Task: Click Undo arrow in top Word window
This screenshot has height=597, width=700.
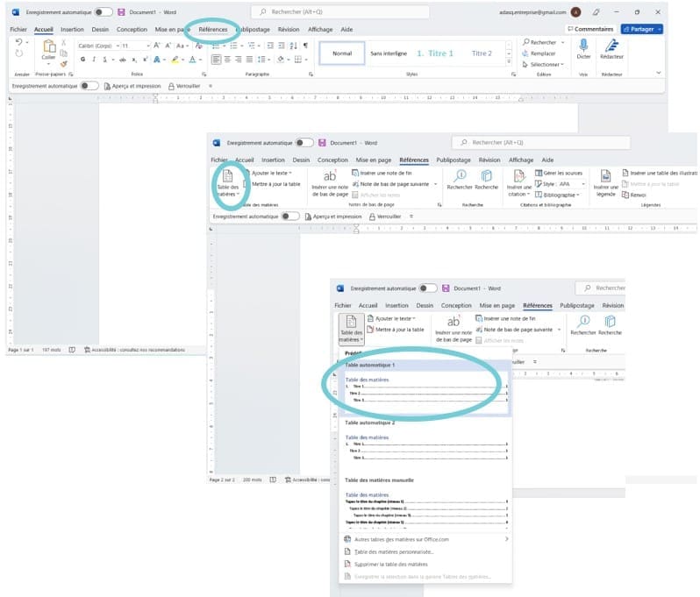Action: [x=18, y=42]
